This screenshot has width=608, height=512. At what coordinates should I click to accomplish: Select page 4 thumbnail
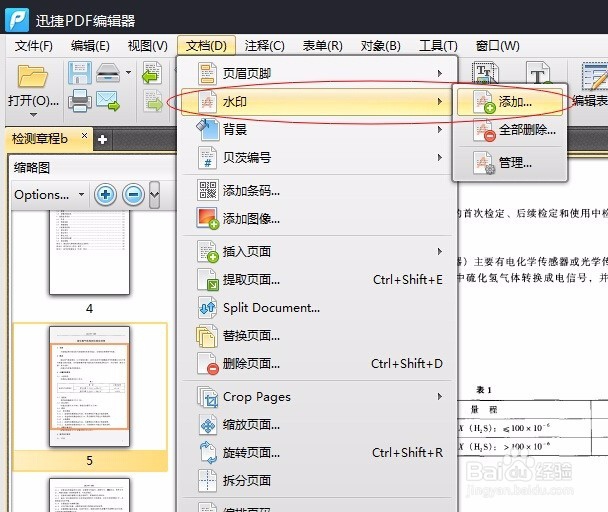click(90, 253)
